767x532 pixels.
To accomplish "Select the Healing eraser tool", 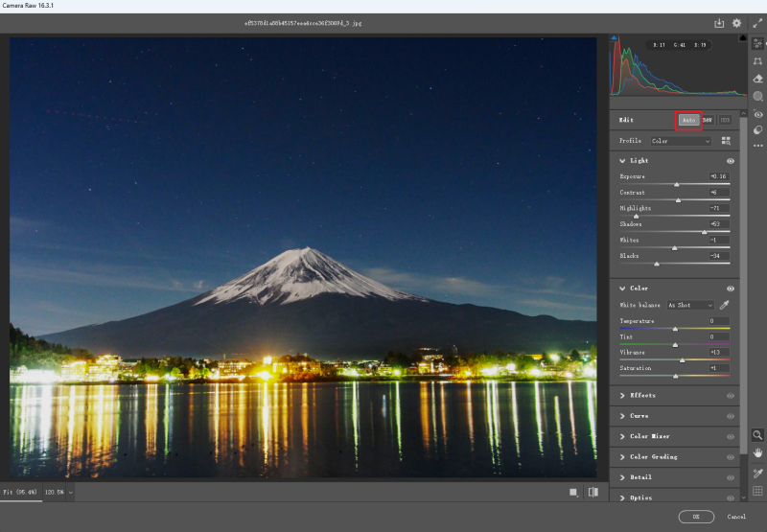I will 757,79.
